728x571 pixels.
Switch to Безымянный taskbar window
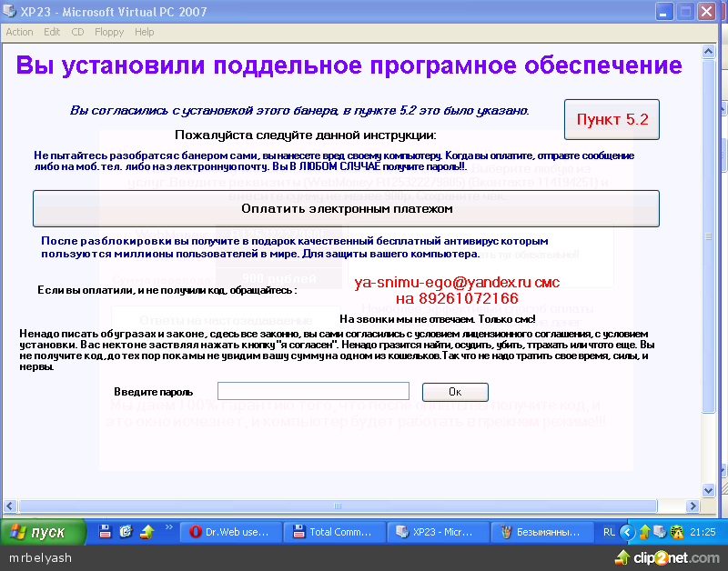[542, 532]
